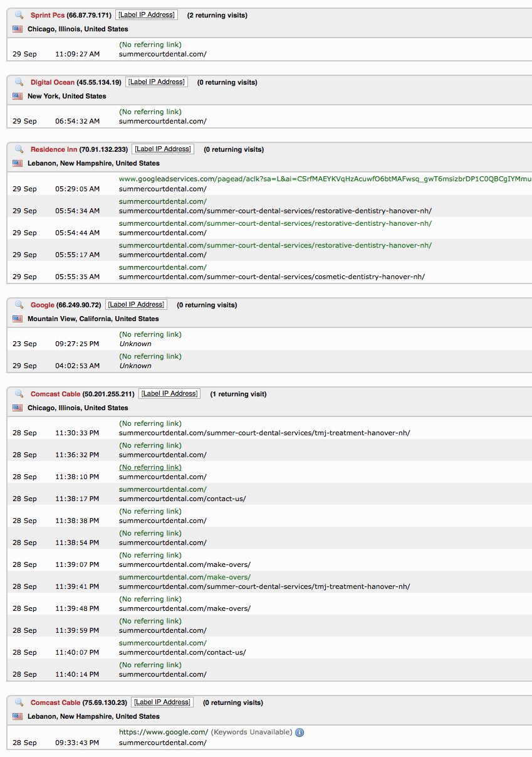The width and height of the screenshot is (532, 757).
Task: Click Label IP Address for Digital Ocean
Action: click(x=157, y=82)
